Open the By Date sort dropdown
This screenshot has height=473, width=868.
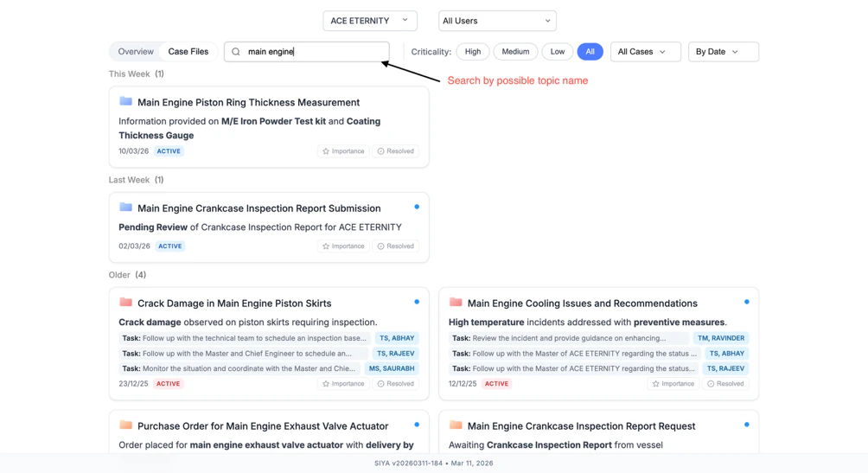tap(723, 52)
